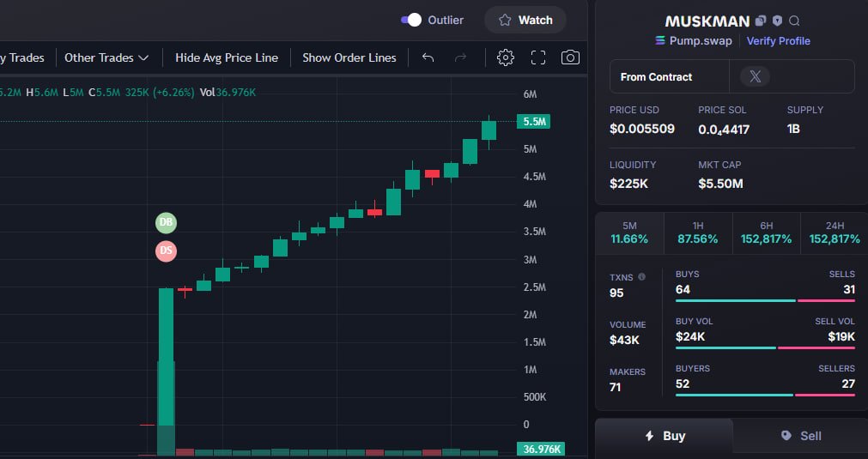Click the buyers/sellers ratio bar

[x=765, y=395]
